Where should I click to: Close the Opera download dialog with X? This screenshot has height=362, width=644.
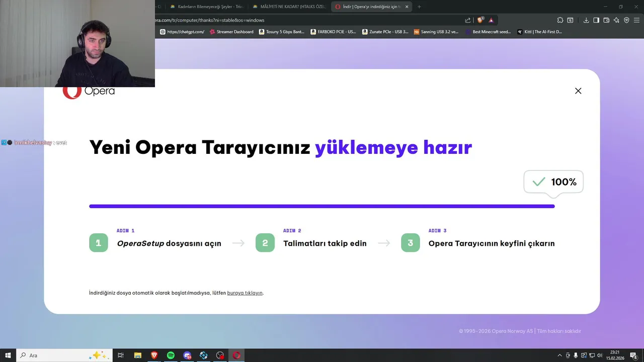click(578, 91)
